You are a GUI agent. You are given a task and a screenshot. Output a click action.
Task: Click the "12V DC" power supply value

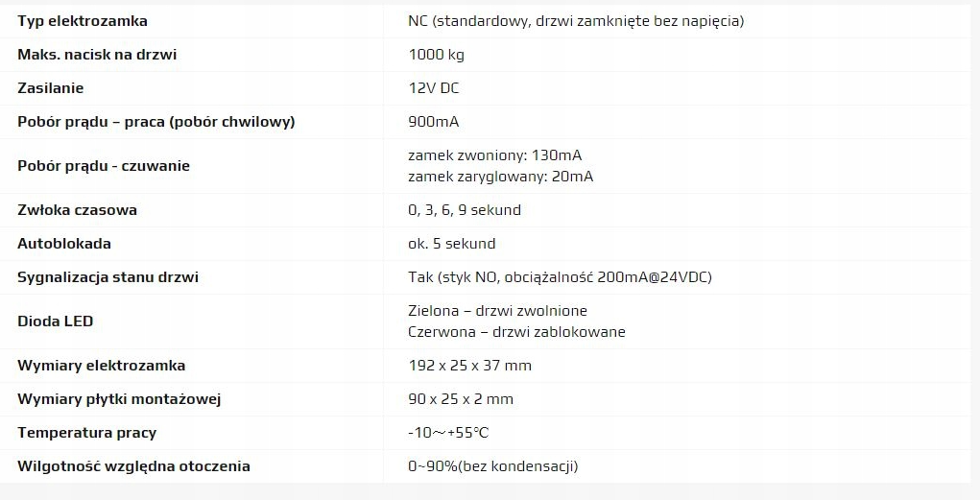[x=434, y=88]
